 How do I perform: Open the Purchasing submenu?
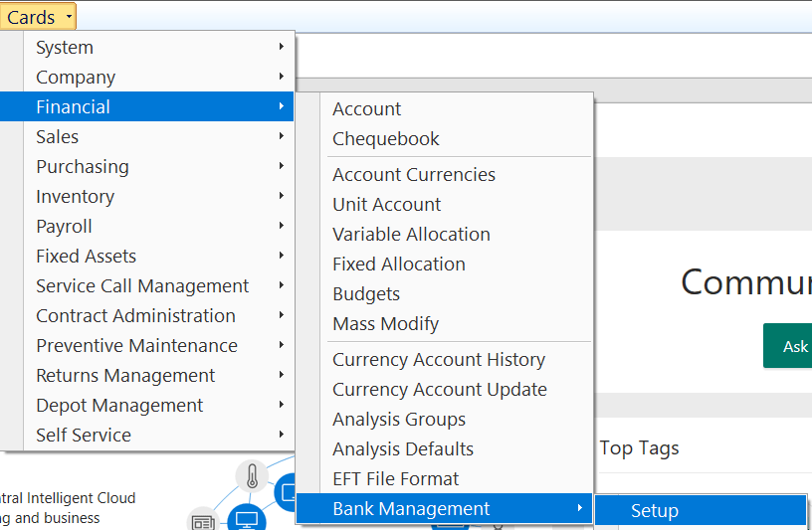pyautogui.click(x=83, y=167)
